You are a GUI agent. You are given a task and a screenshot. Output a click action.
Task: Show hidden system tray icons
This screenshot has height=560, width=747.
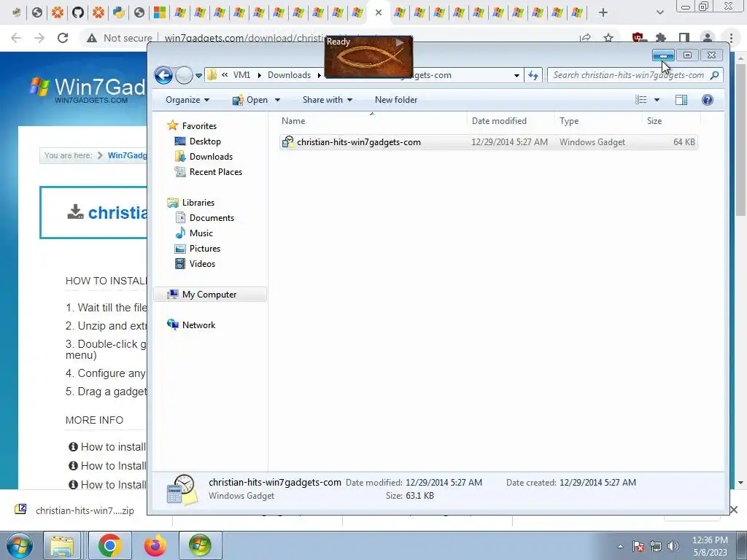620,546
